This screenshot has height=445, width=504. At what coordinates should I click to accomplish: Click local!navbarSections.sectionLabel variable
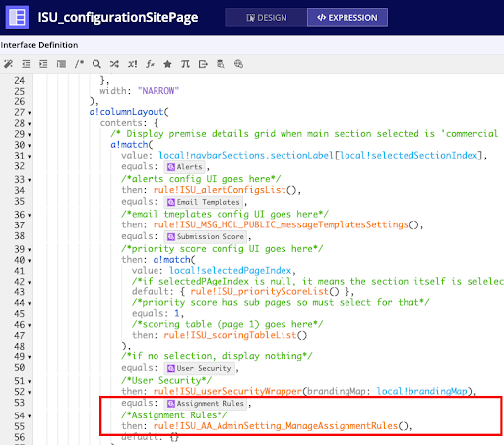click(x=246, y=155)
